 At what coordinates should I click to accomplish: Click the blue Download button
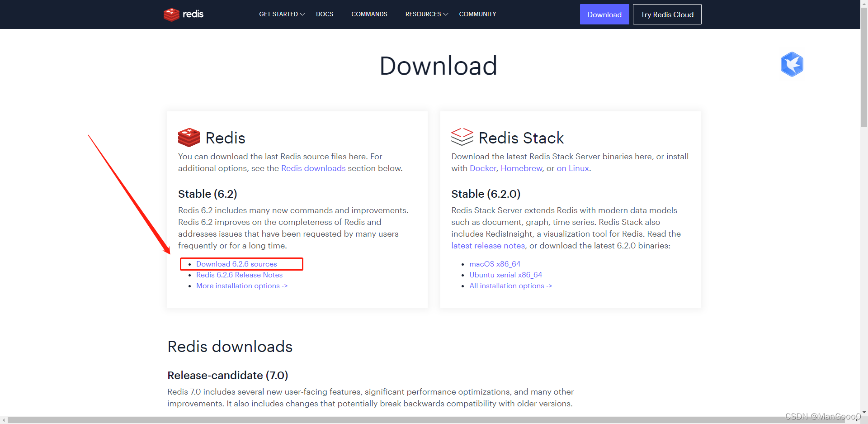tap(604, 14)
